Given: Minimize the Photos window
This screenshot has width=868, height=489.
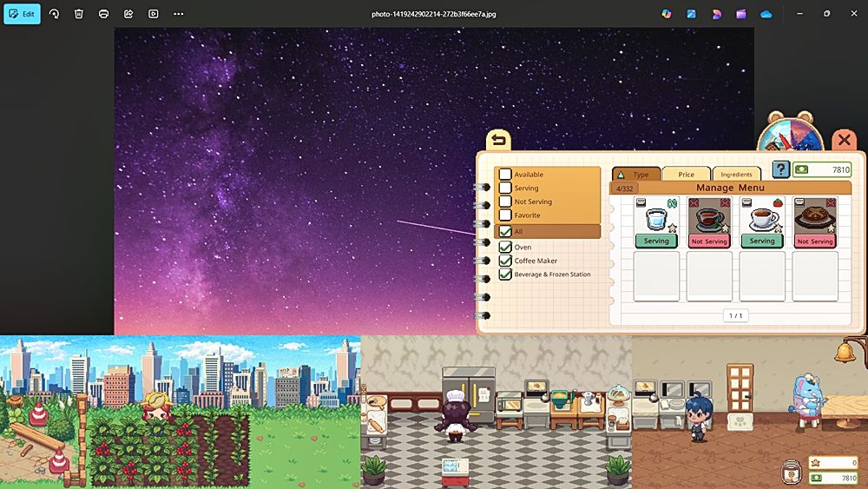Looking at the screenshot, I should 800,14.
